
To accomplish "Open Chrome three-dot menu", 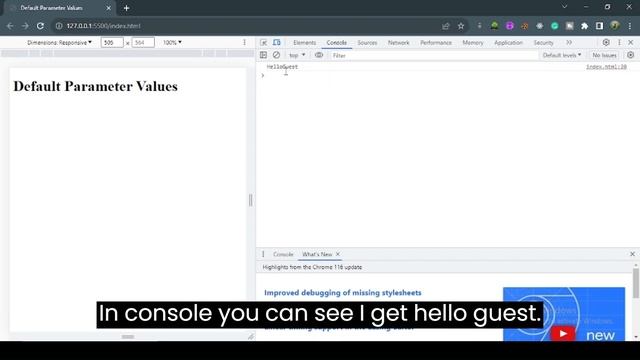I will pyautogui.click(x=630, y=26).
